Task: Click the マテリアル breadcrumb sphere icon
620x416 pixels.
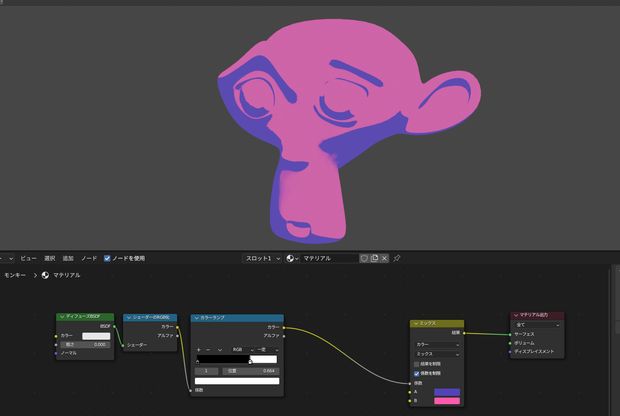Action: click(x=45, y=275)
